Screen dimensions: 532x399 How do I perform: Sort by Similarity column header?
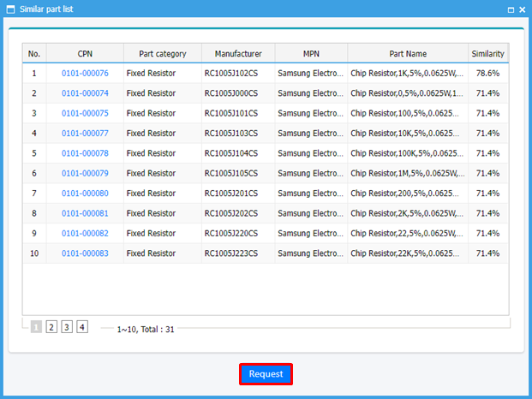(x=487, y=54)
